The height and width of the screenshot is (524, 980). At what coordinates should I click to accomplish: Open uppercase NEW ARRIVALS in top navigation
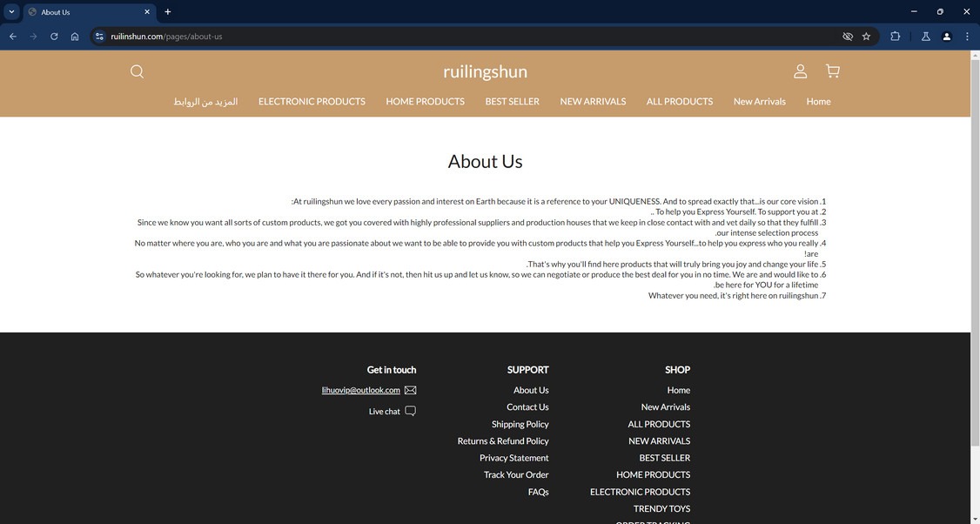point(593,101)
